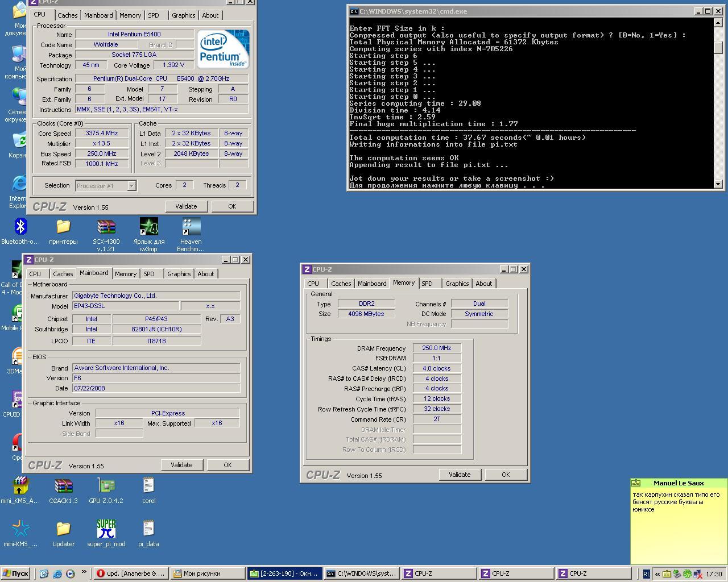Click the FSB:DRAM 1:1 value

(437, 358)
